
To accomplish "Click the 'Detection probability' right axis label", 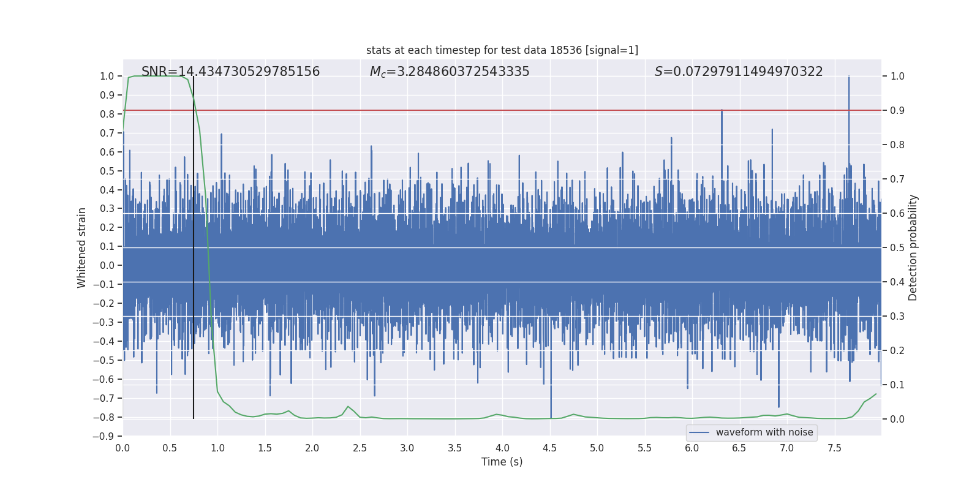I will pos(913,247).
